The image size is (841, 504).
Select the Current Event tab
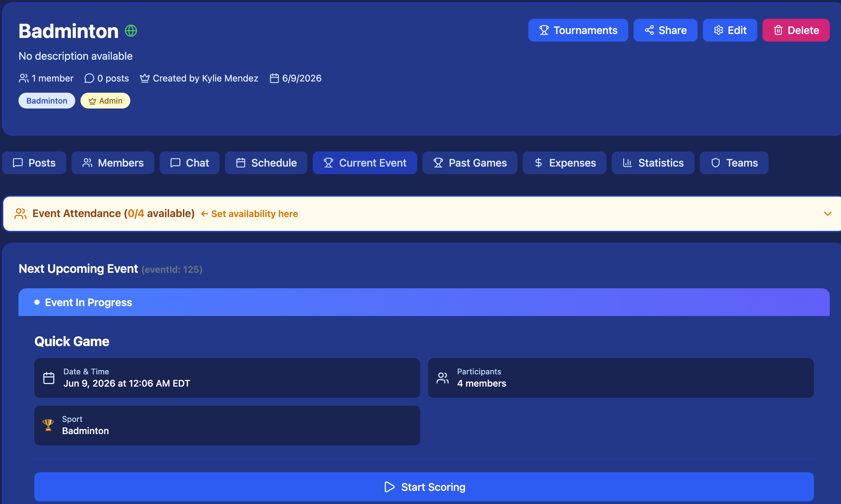point(365,163)
